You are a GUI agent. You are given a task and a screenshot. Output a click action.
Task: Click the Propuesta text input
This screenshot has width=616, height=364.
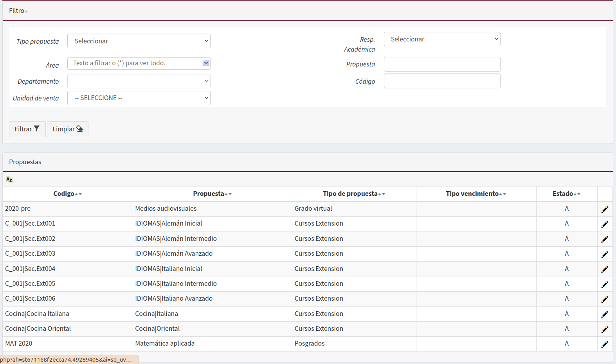[442, 64]
